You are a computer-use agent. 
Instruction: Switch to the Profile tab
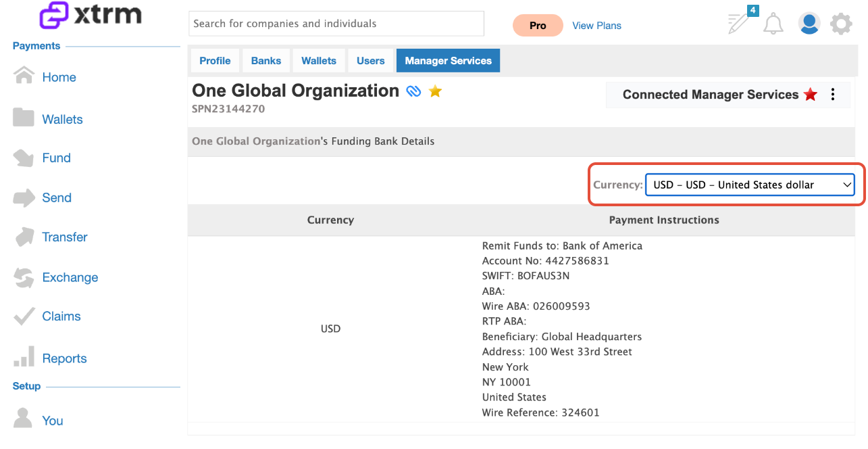tap(215, 61)
